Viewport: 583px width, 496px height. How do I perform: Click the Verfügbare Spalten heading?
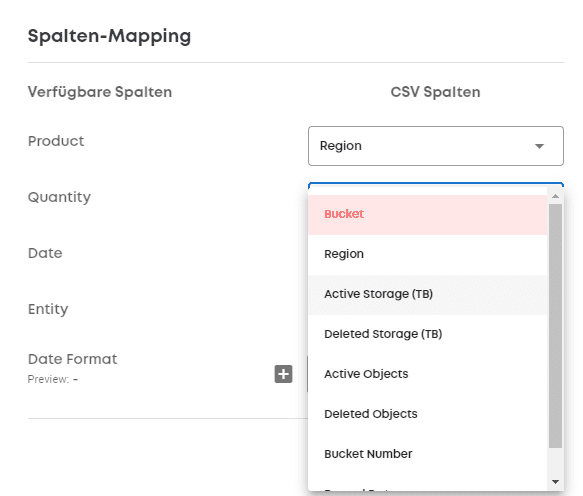pyautogui.click(x=100, y=92)
